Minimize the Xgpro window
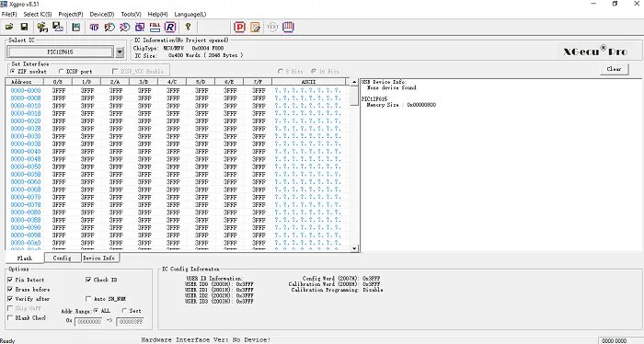Viewport: 644px width, 344px height. click(x=593, y=4)
